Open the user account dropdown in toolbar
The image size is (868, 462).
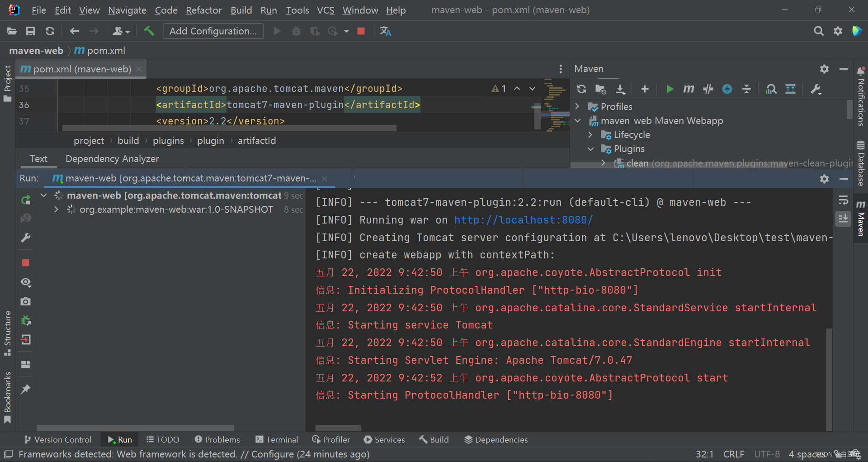click(x=121, y=31)
